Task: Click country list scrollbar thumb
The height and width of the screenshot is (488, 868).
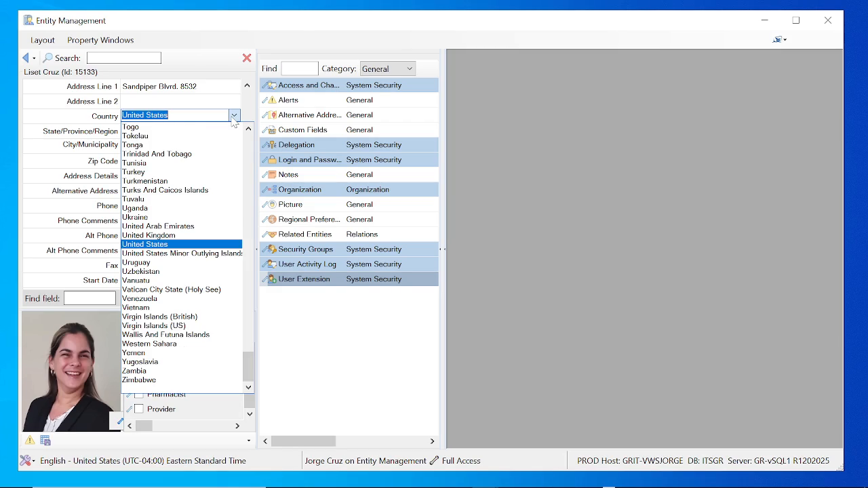Action: tap(248, 367)
